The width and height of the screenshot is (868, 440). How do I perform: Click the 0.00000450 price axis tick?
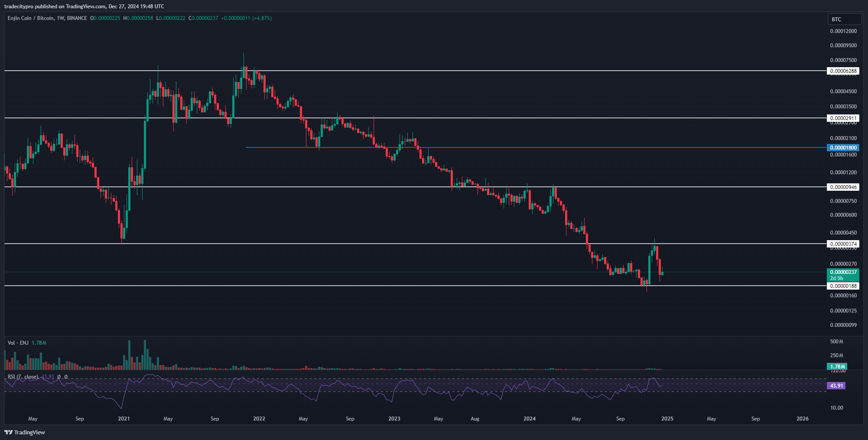[843, 233]
